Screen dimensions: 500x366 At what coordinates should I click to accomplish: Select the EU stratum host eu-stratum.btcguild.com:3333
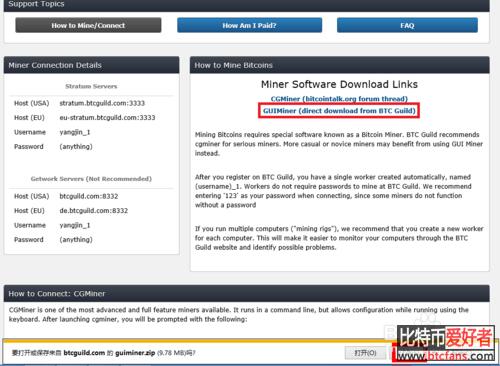pyautogui.click(x=107, y=118)
